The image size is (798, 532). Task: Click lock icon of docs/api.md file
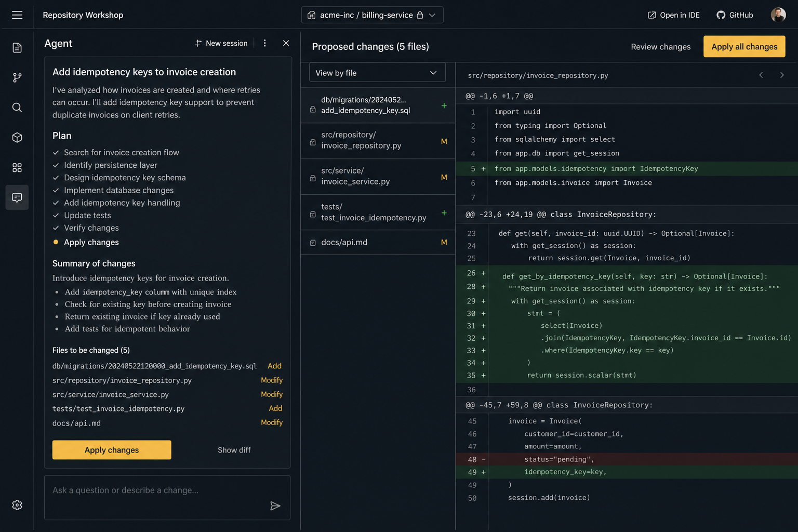(x=313, y=243)
